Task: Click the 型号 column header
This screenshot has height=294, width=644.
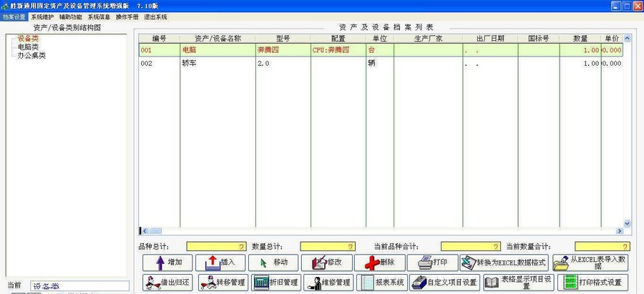Action: point(283,39)
